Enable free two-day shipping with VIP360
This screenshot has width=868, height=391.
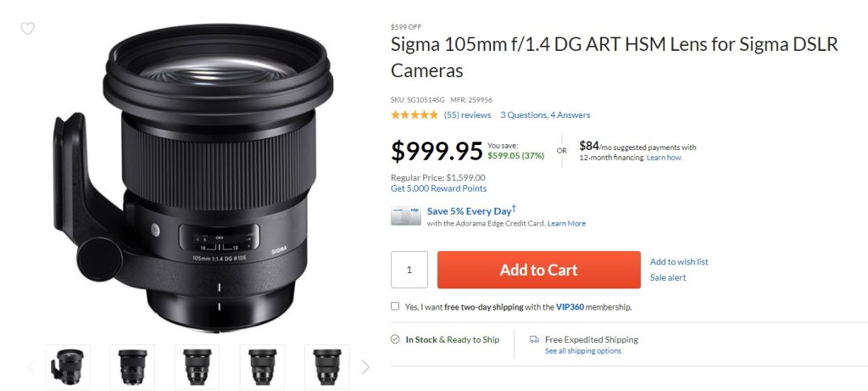click(x=396, y=306)
